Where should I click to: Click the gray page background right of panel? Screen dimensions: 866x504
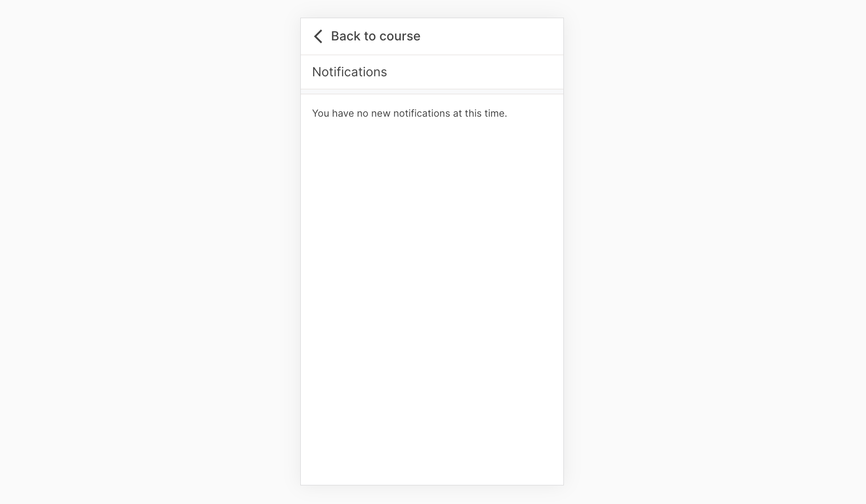(715, 252)
